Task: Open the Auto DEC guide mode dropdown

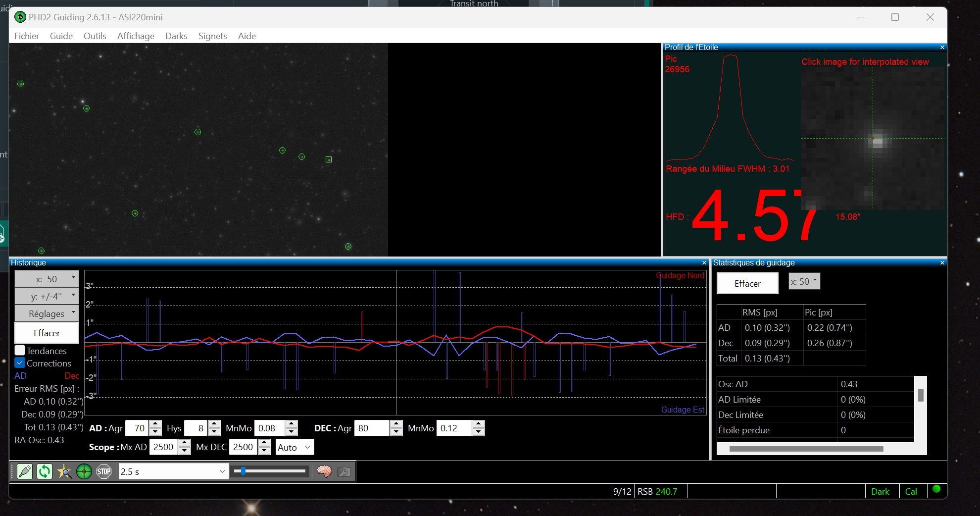Action: coord(295,447)
